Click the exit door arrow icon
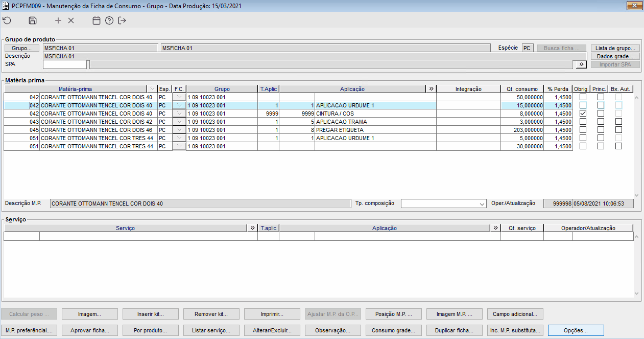The height and width of the screenshot is (339, 644). click(122, 20)
